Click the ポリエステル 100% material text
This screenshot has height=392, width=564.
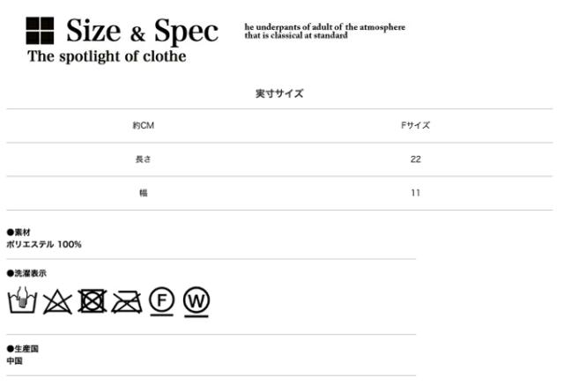[x=44, y=244]
